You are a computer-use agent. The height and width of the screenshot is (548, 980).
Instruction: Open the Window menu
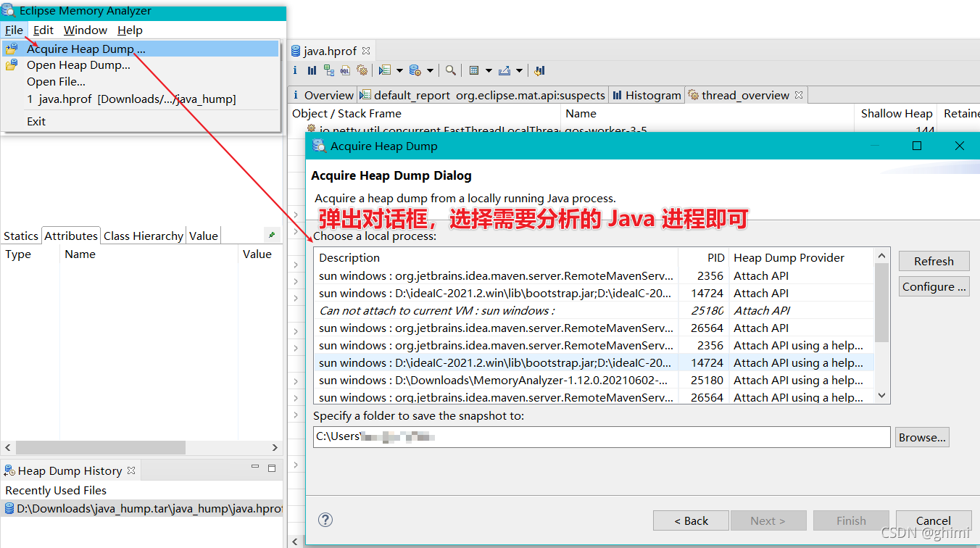[86, 30]
